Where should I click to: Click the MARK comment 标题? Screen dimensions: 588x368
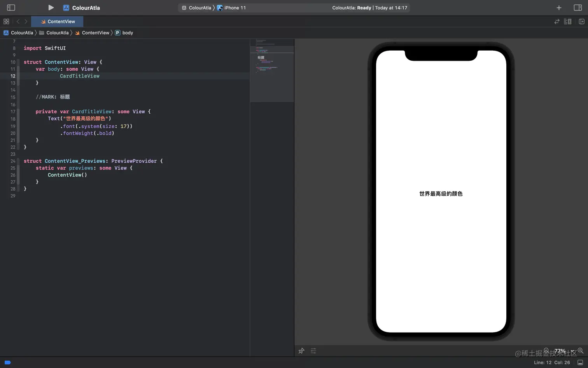coord(53,97)
